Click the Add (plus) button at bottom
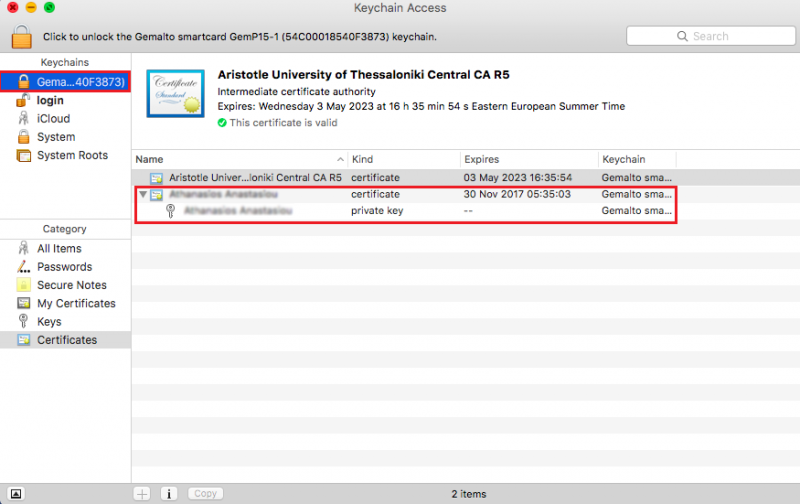 (142, 494)
